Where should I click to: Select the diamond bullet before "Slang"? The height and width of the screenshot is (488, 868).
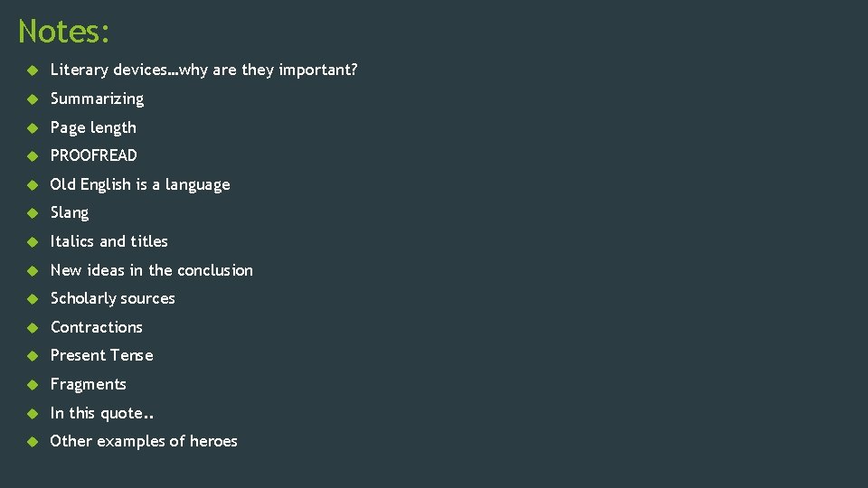tap(30, 213)
